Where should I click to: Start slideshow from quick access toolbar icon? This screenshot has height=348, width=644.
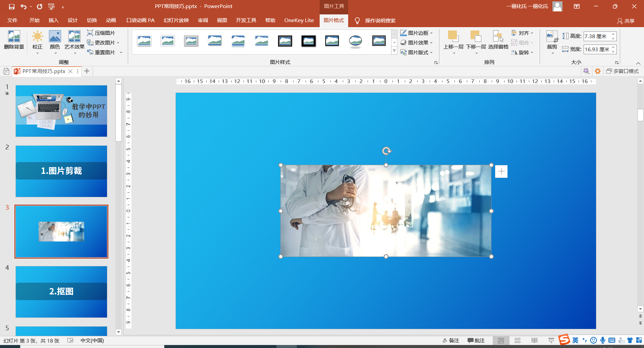tap(51, 6)
